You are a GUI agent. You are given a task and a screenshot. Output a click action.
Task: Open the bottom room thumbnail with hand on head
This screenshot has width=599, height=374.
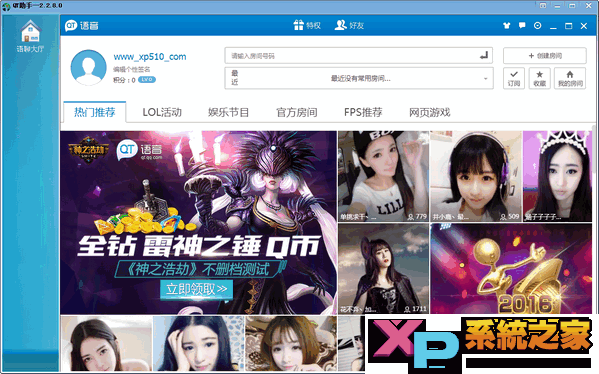pyautogui.click(x=198, y=343)
